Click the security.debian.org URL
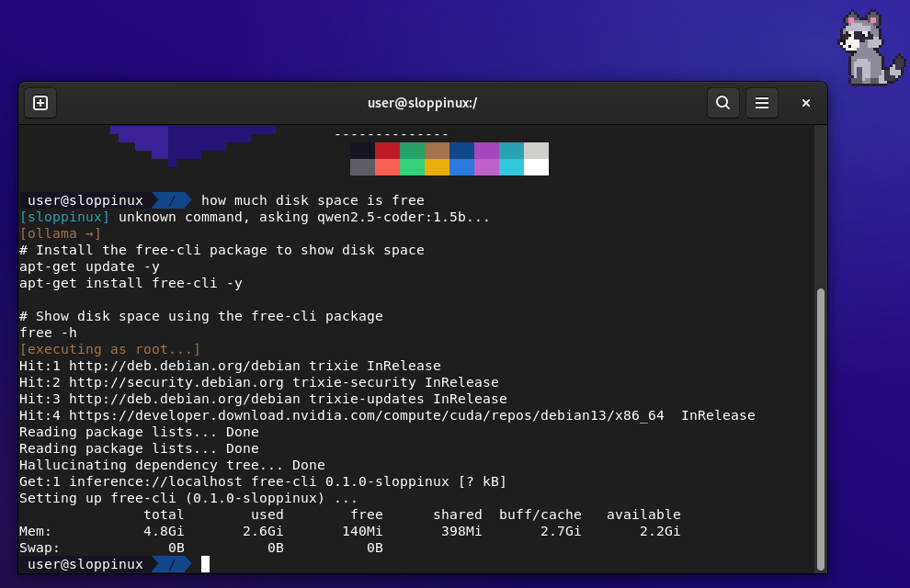The width and height of the screenshot is (910, 588). point(176,383)
